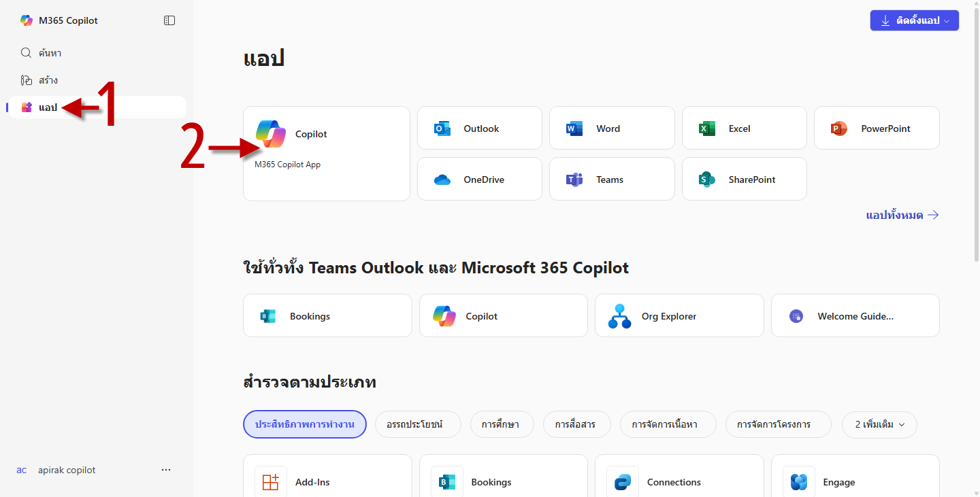
Task: Open Outlook from its icon
Action: [x=442, y=128]
